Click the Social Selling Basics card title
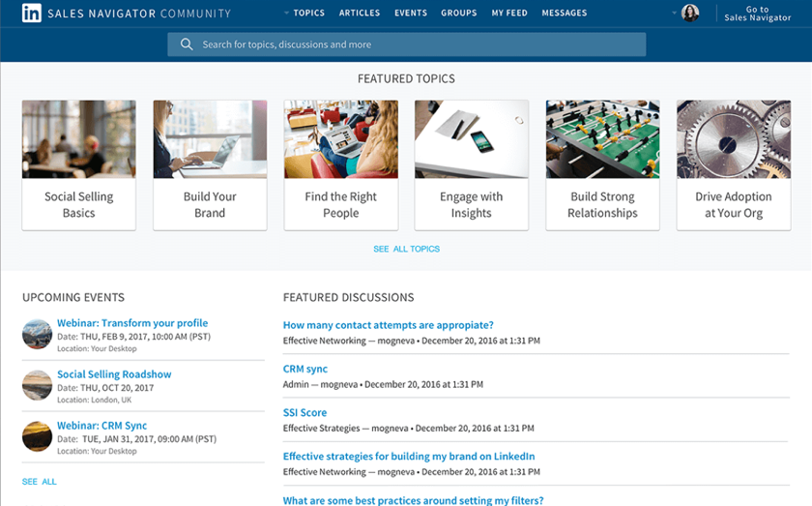812x506 pixels. [78, 205]
